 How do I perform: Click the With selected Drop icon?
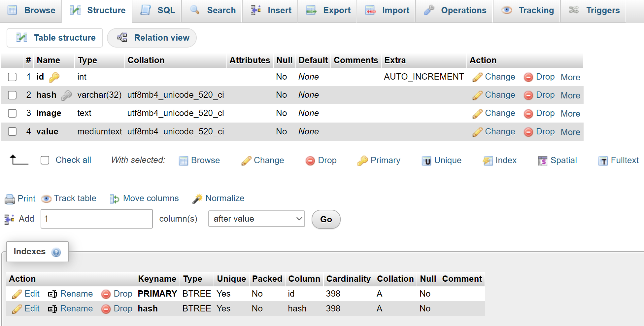310,161
